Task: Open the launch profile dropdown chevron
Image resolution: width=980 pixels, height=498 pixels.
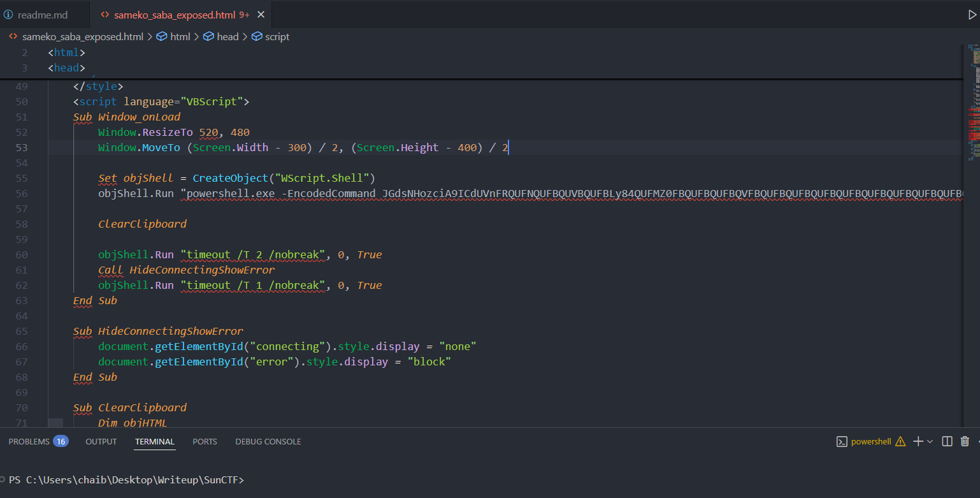Action: (930, 441)
